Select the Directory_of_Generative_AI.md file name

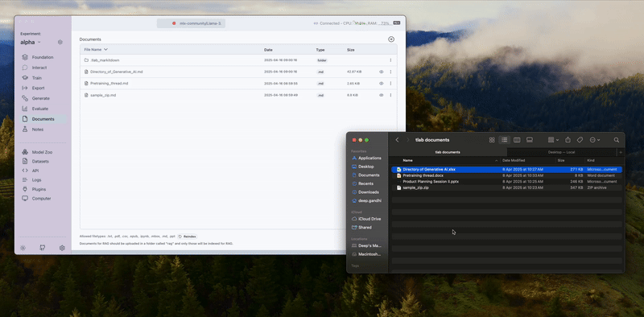tap(117, 72)
